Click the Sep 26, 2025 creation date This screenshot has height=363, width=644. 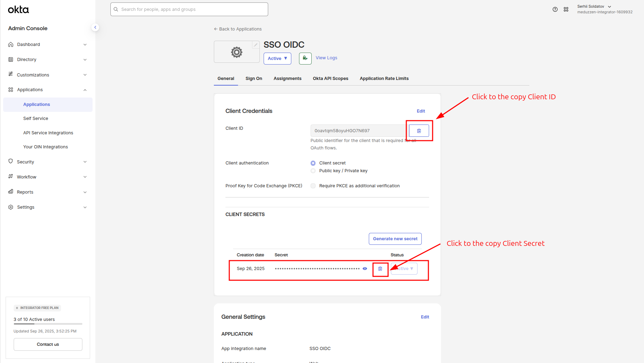pos(251,269)
